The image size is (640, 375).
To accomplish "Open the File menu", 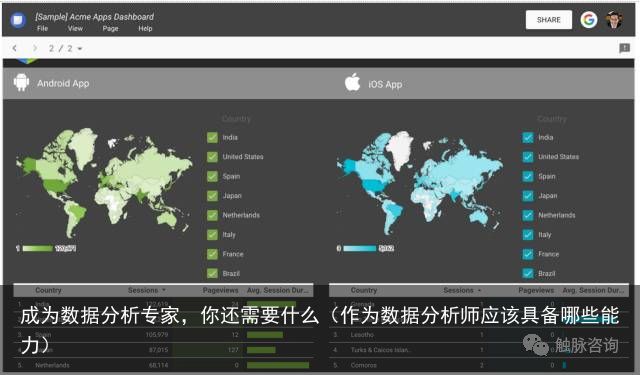I will [42, 29].
